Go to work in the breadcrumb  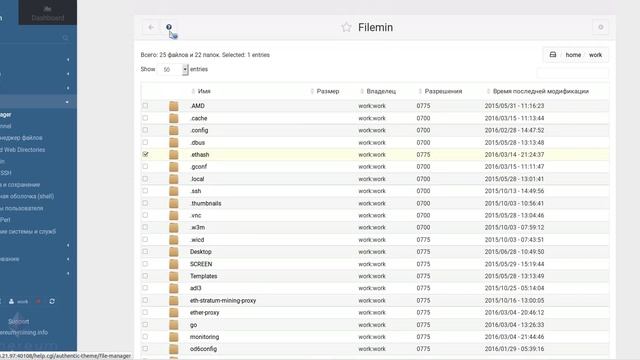(595, 55)
